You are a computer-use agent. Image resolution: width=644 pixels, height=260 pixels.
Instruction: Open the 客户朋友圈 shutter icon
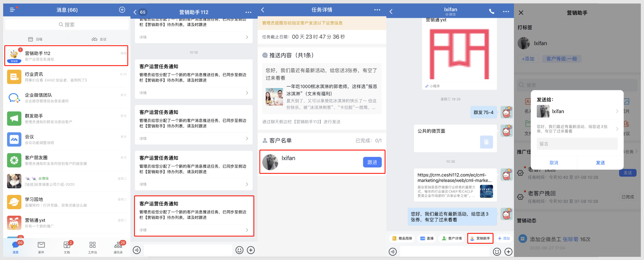tap(14, 160)
